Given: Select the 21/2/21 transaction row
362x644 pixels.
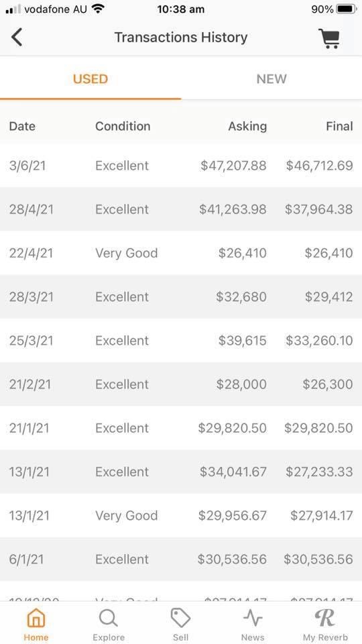Looking at the screenshot, I should [181, 384].
